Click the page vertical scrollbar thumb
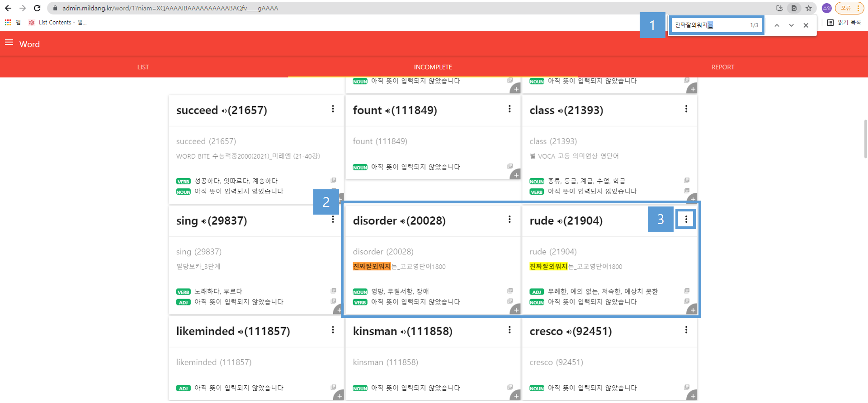868x403 pixels. tap(865, 139)
